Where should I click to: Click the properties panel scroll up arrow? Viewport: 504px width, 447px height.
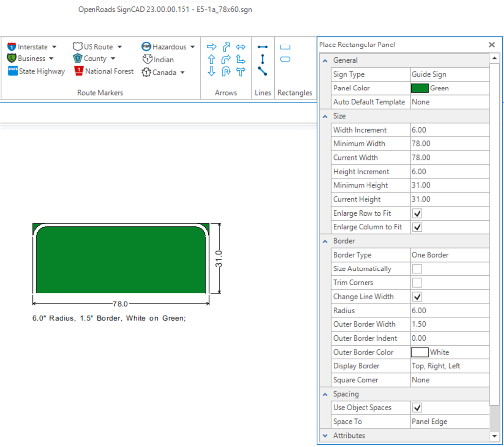click(x=495, y=58)
